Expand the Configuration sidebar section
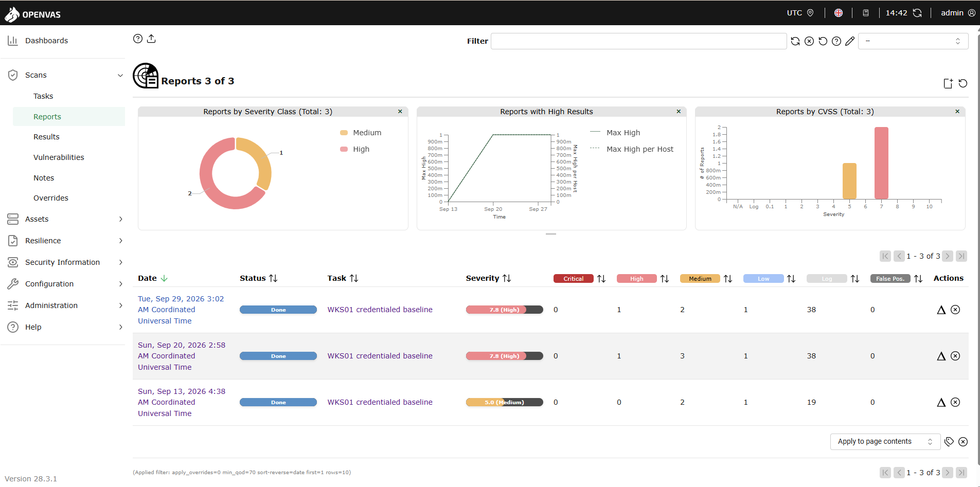980x487 pixels. pos(121,284)
